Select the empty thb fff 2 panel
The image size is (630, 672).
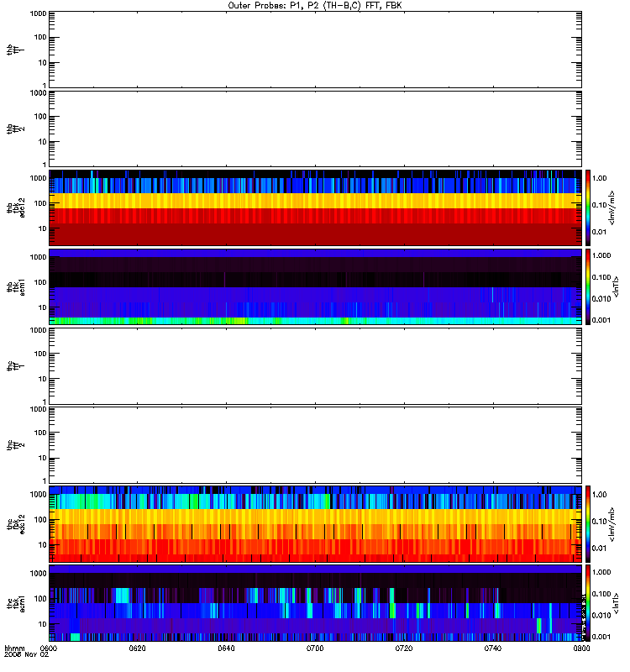tap(315, 129)
